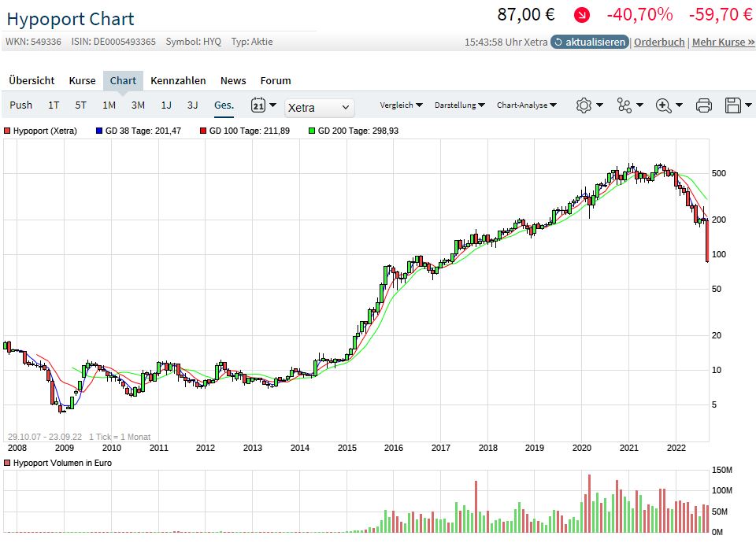This screenshot has height=543, width=756.
Task: Open the Orderbuch link
Action: coord(659,42)
